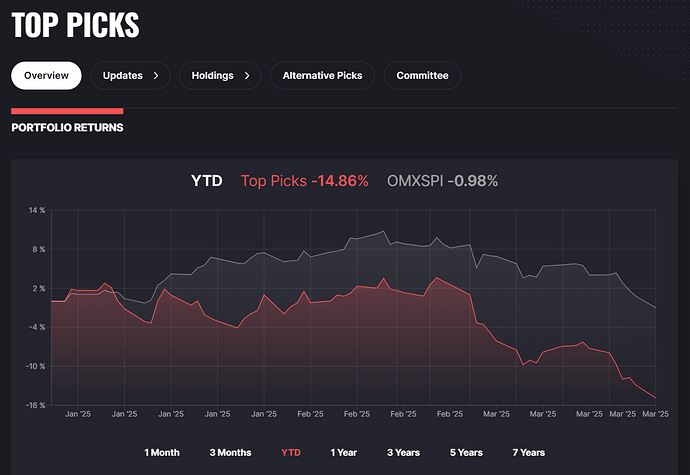Click the red Top Picks line's final endpoint
Screen dimensions: 690x475
point(655,397)
